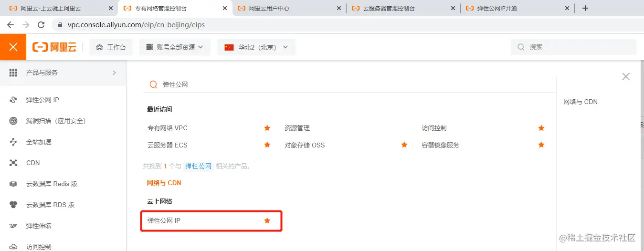The width and height of the screenshot is (644, 251).
Task: Close the product menu with the orange X button
Action: click(13, 47)
